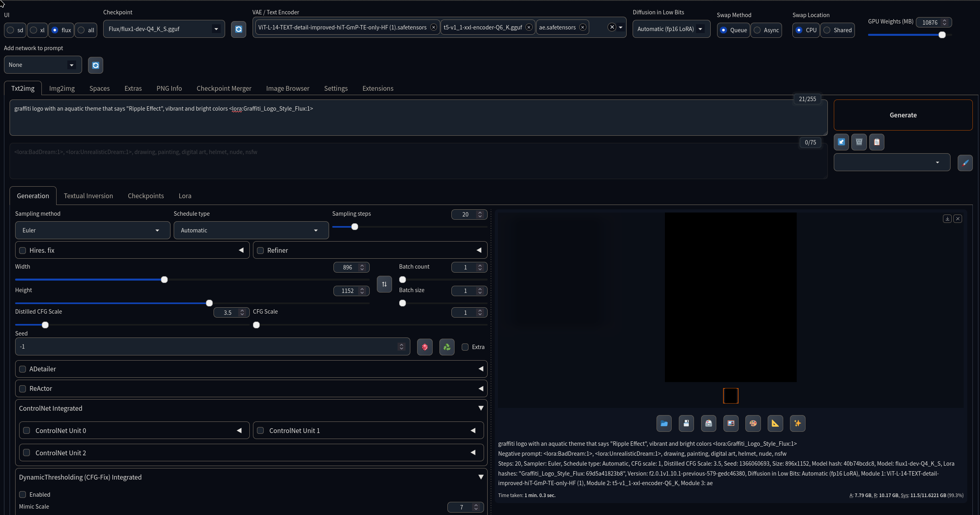This screenshot has height=515, width=980.
Task: Open the Schedule type dropdown
Action: (251, 230)
